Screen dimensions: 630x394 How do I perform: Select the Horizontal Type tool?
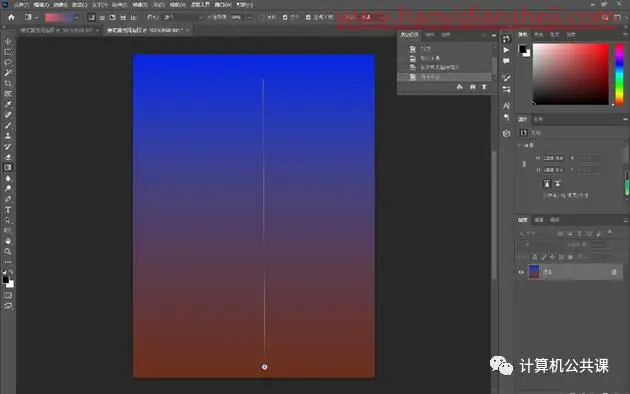pos(8,209)
